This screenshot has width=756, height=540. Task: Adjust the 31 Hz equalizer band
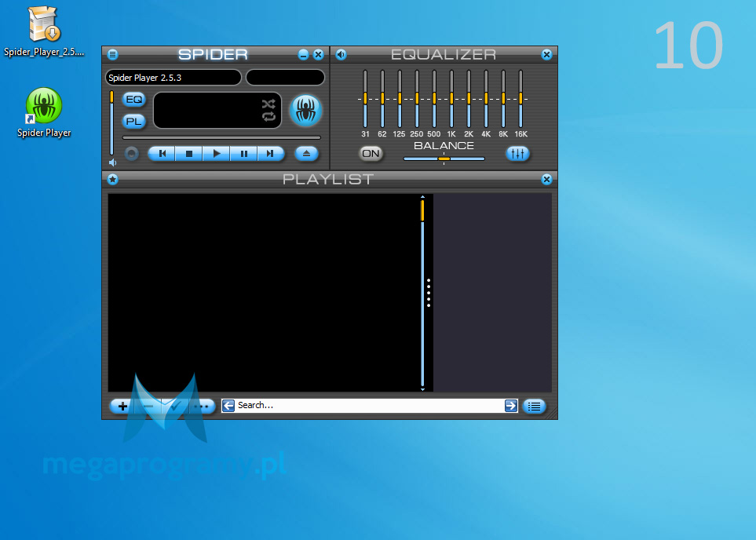(365, 99)
